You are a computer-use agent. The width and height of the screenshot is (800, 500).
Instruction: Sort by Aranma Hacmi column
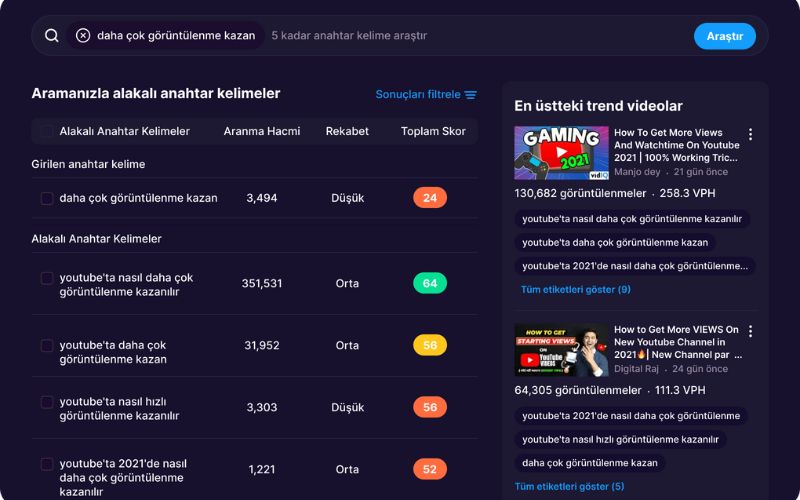[262, 131]
